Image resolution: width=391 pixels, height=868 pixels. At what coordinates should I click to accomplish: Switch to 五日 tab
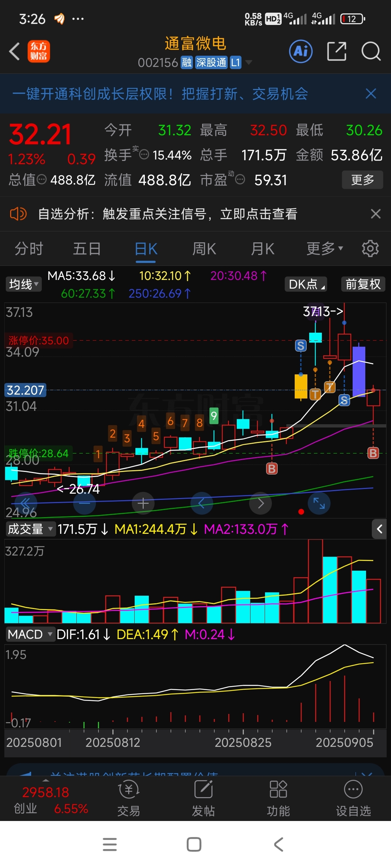pos(87,249)
